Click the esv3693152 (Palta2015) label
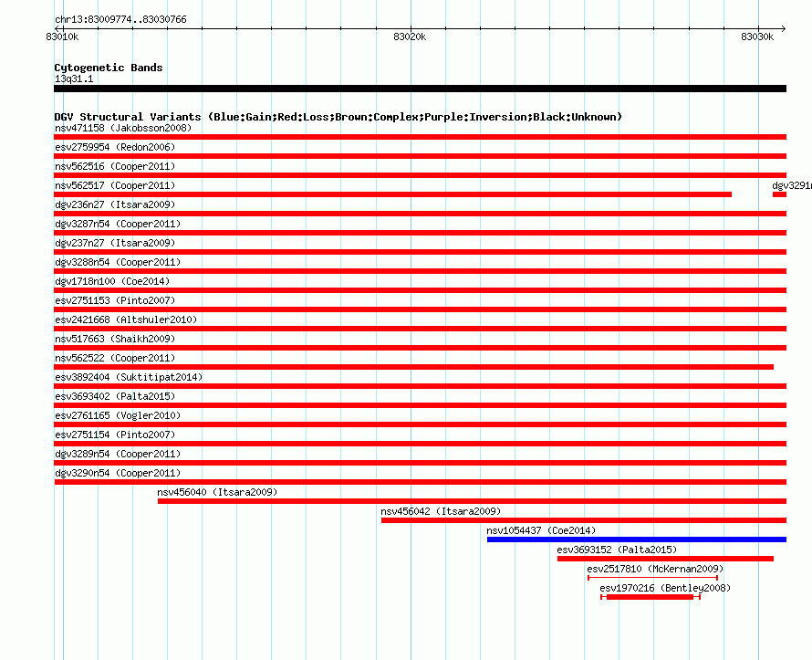 617,550
